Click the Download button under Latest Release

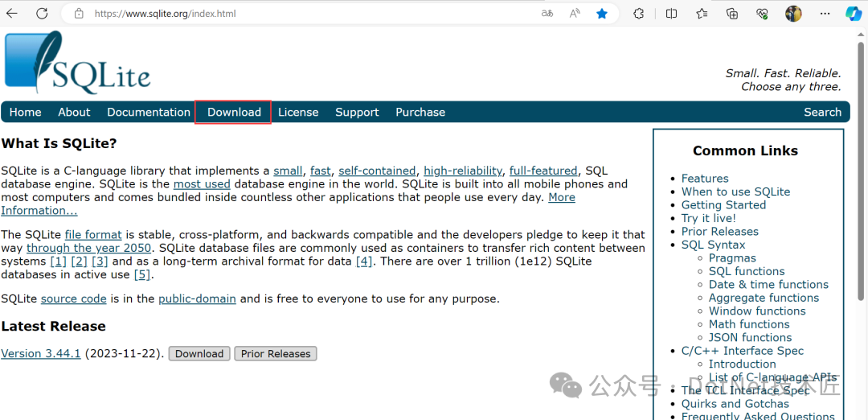coord(199,353)
